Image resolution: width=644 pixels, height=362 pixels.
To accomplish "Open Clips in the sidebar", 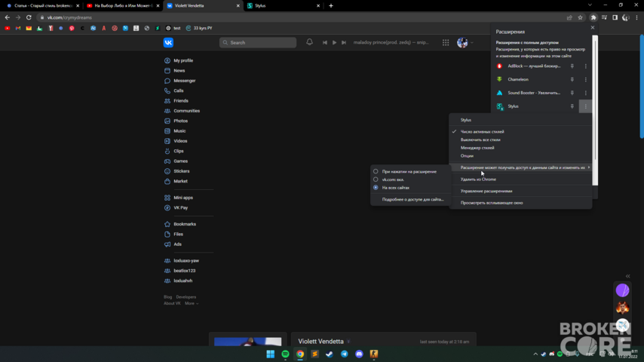I will point(178,151).
